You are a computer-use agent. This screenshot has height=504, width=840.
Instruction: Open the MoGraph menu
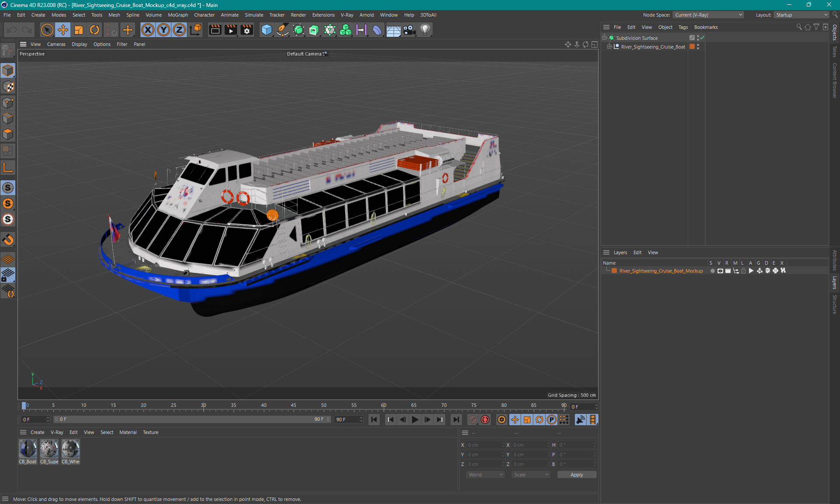click(178, 15)
